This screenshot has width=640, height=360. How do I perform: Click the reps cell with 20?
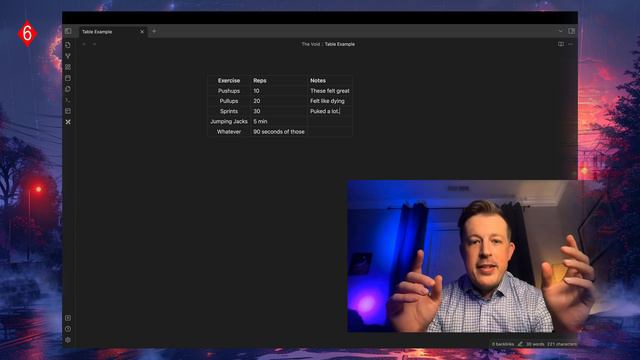[278, 101]
